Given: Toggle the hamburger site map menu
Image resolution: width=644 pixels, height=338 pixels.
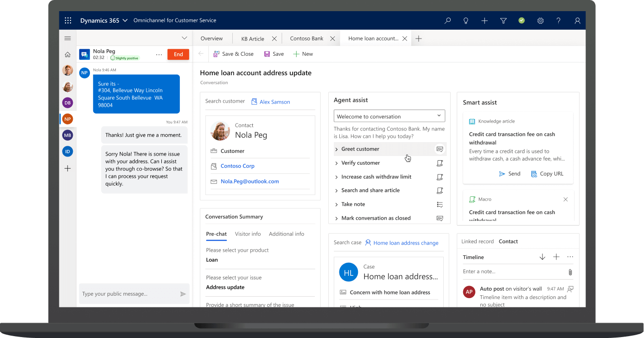Looking at the screenshot, I should pos(68,38).
